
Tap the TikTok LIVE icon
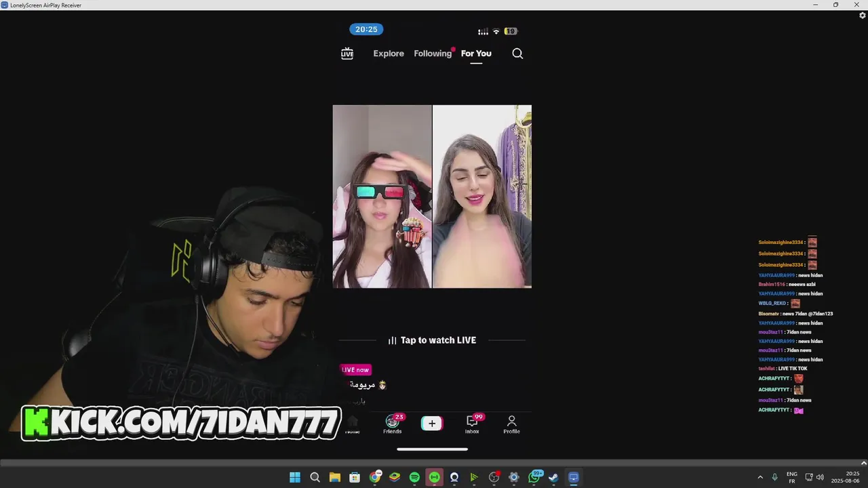click(347, 54)
